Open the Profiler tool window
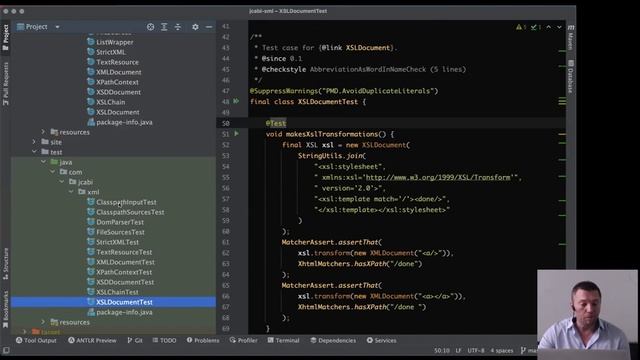This screenshot has width=640, height=360. coord(244,340)
